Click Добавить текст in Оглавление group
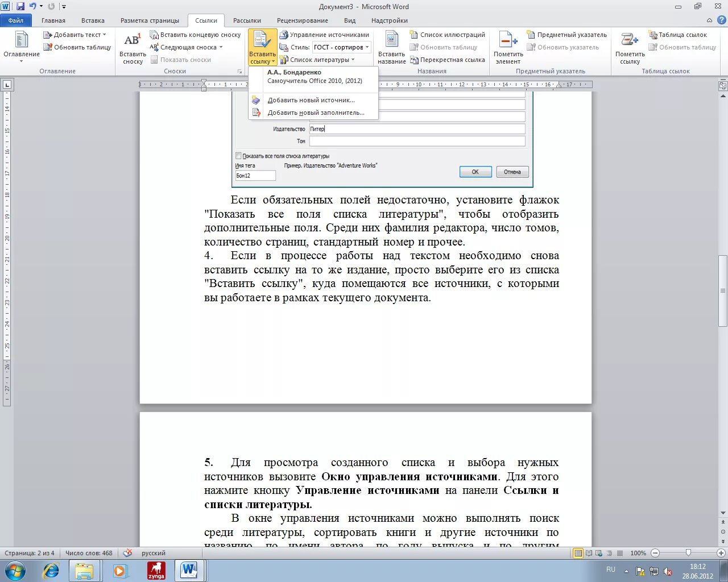 pyautogui.click(x=75, y=35)
